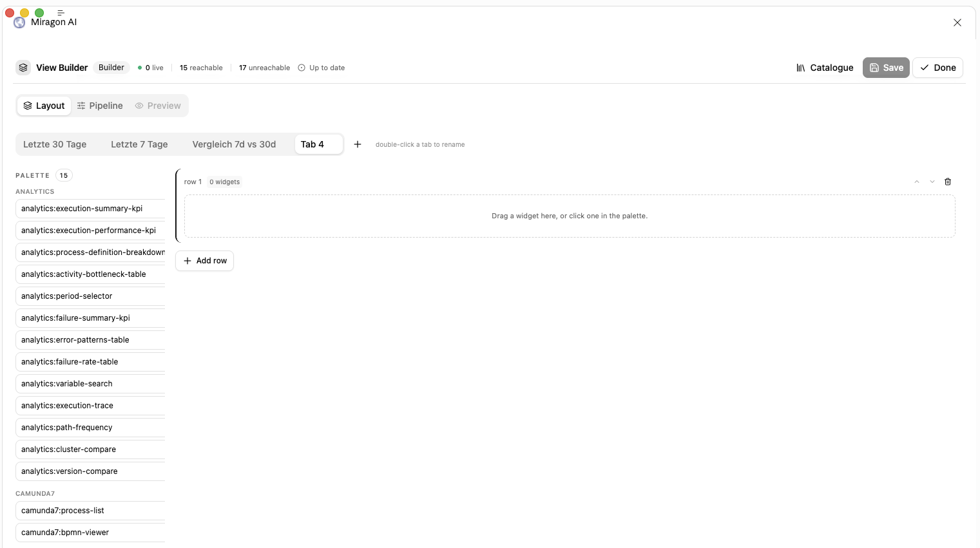Click the 0 live status indicator

(x=151, y=68)
